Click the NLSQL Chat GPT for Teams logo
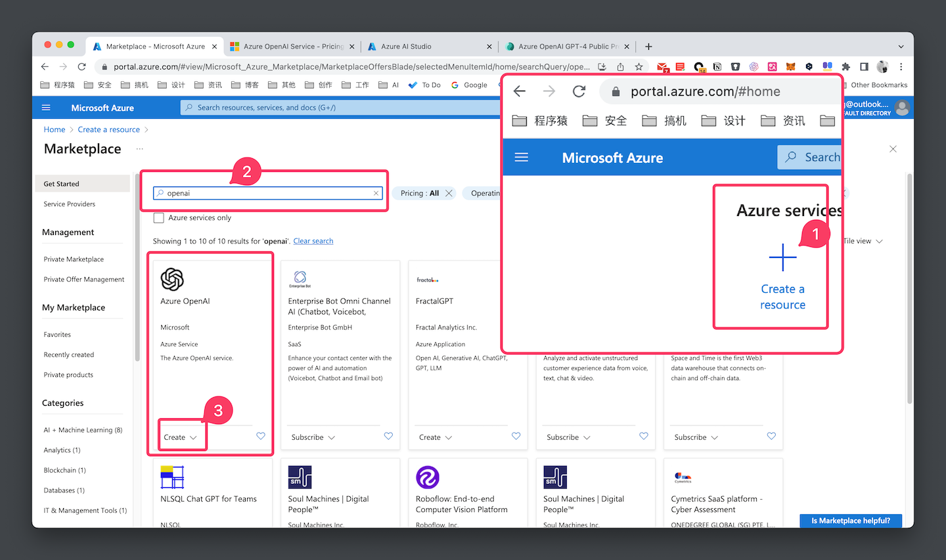This screenshot has height=560, width=946. coord(172,477)
